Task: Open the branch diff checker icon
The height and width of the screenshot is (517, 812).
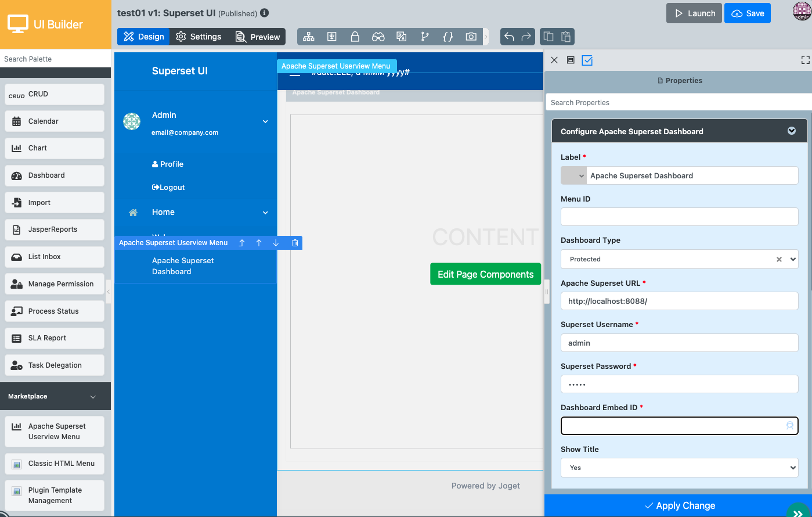Action: coord(425,37)
